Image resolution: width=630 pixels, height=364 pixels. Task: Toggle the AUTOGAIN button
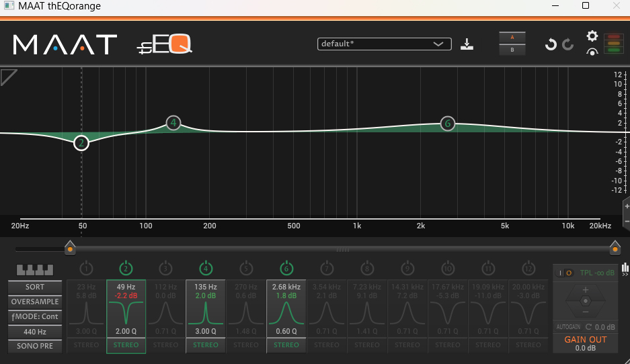568,327
